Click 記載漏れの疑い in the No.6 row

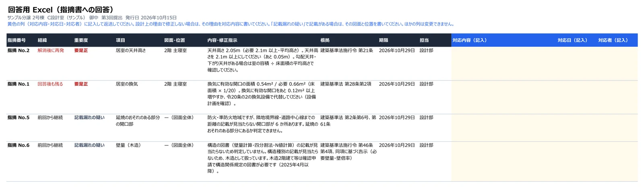click(89, 145)
